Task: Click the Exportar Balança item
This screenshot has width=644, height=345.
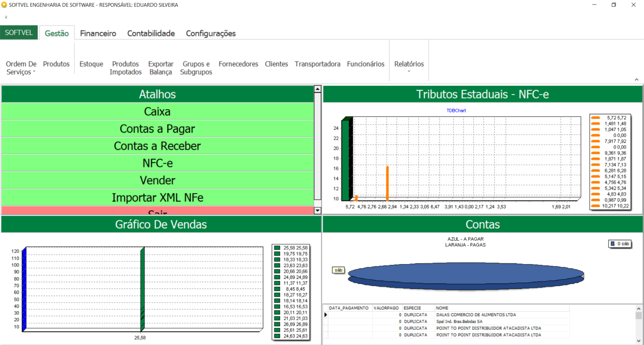Action: [161, 68]
